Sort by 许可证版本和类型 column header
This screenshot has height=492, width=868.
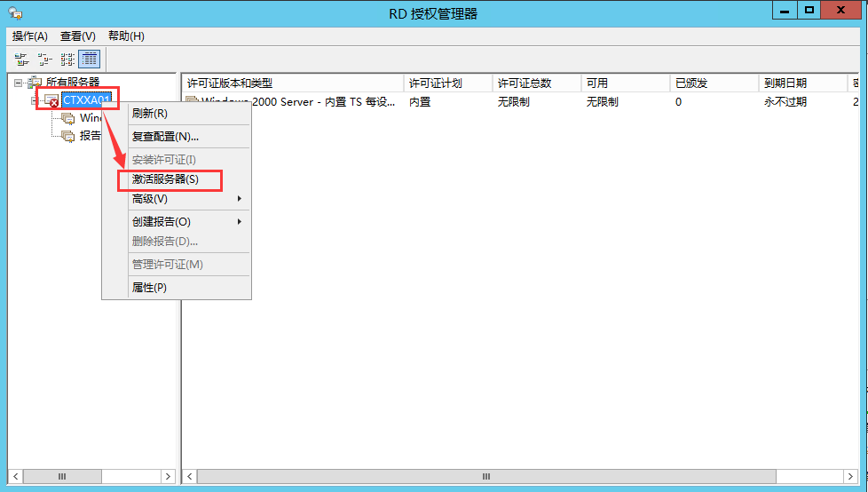[293, 83]
